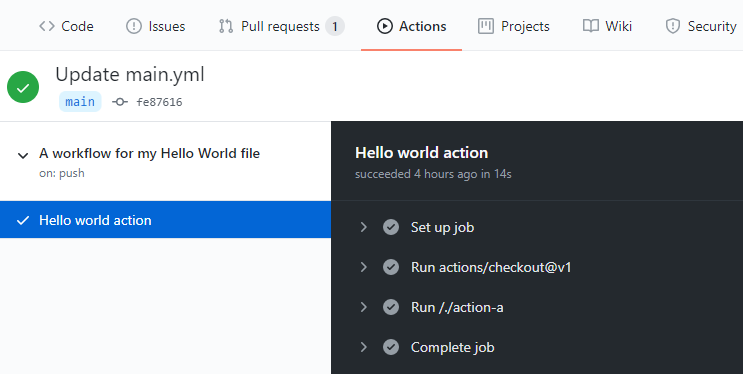This screenshot has width=743, height=374.
Task: Click the green workflow success status icon
Action: [x=23, y=87]
